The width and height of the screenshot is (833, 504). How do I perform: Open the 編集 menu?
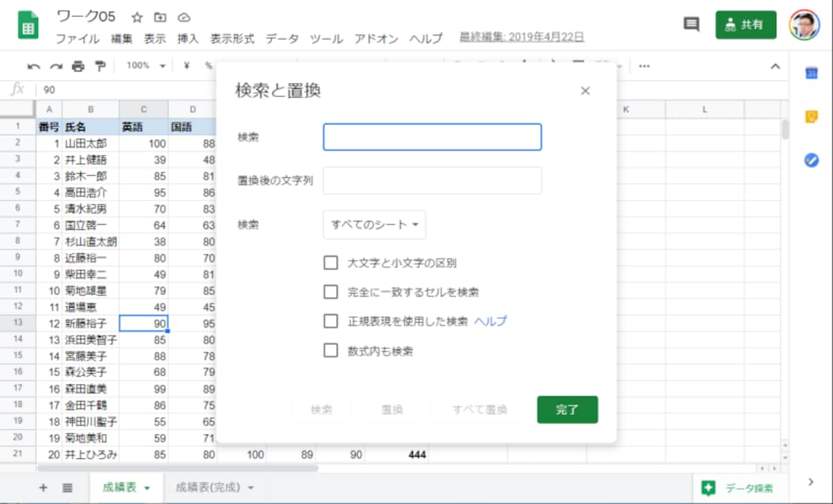pyautogui.click(x=121, y=38)
